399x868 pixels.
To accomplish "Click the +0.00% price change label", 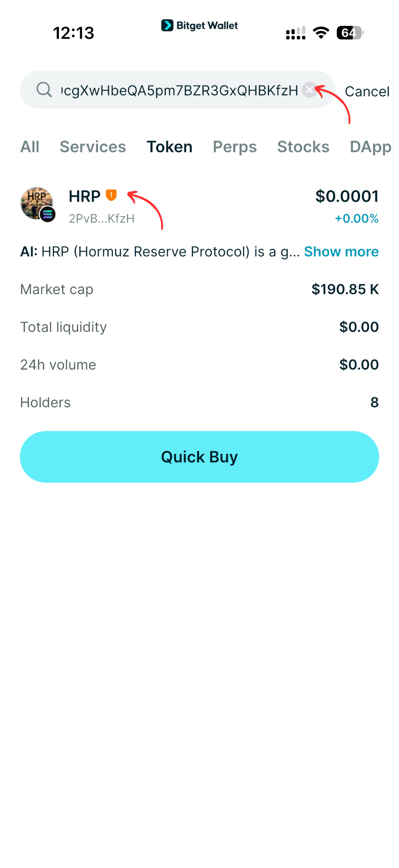I will click(x=357, y=219).
